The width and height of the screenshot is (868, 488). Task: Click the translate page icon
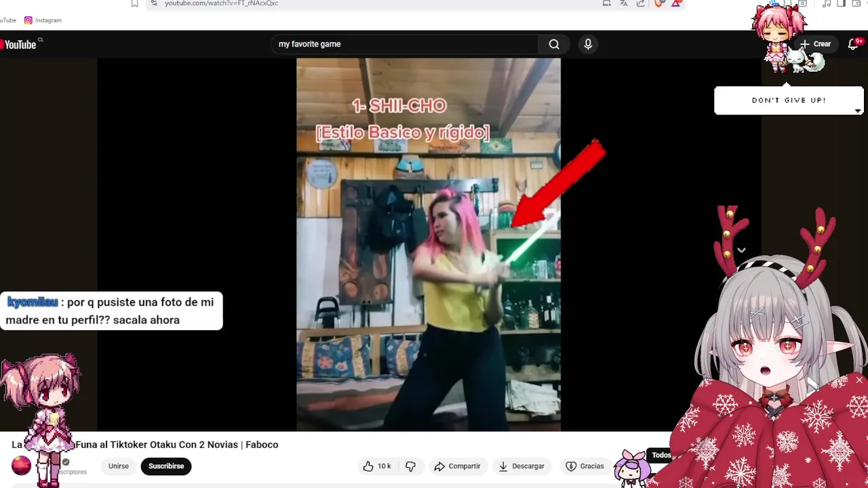pos(624,3)
